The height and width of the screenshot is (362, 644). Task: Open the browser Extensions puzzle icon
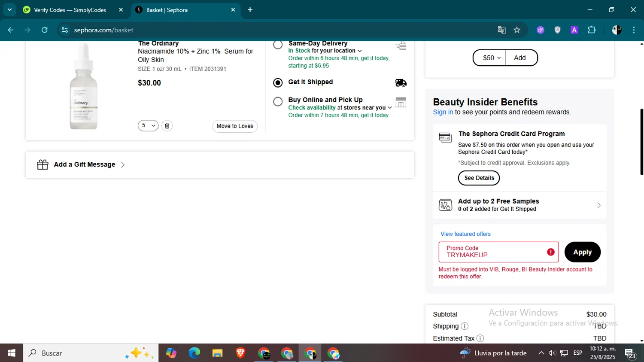592,30
